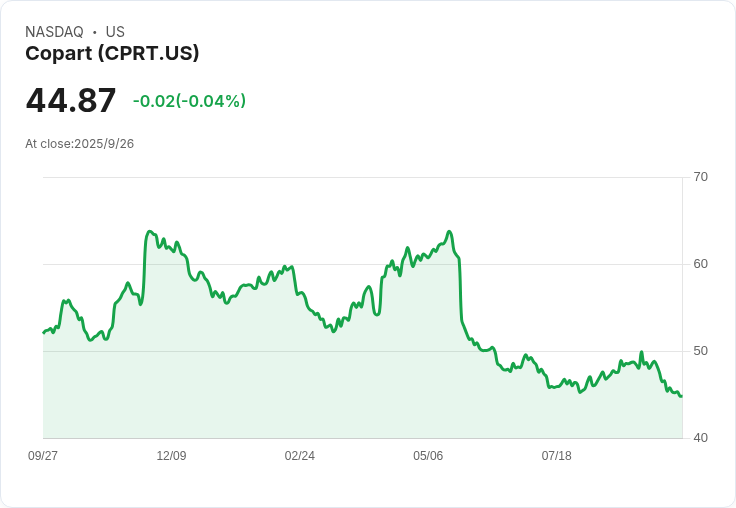Screen dimensions: 736x508
Task: Select the At close:2025/9/26 timestamp
Action: (x=79, y=144)
